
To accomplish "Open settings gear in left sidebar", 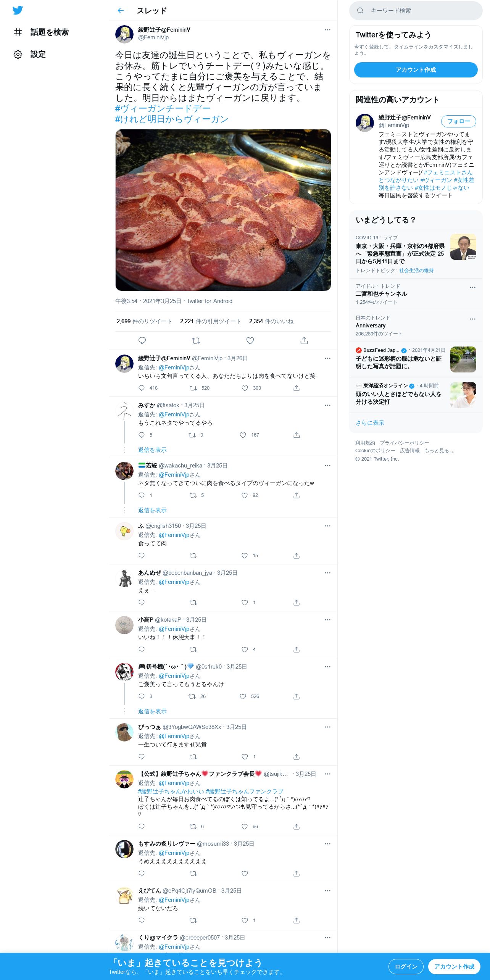I will [x=18, y=54].
